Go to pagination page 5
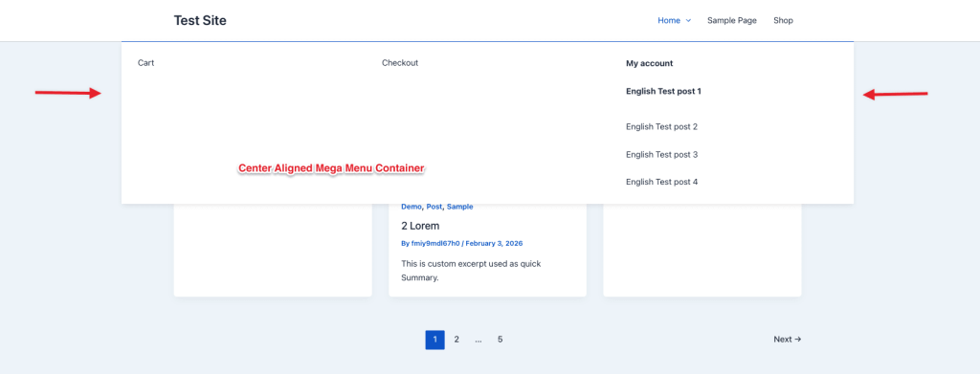980x374 pixels. coord(500,340)
